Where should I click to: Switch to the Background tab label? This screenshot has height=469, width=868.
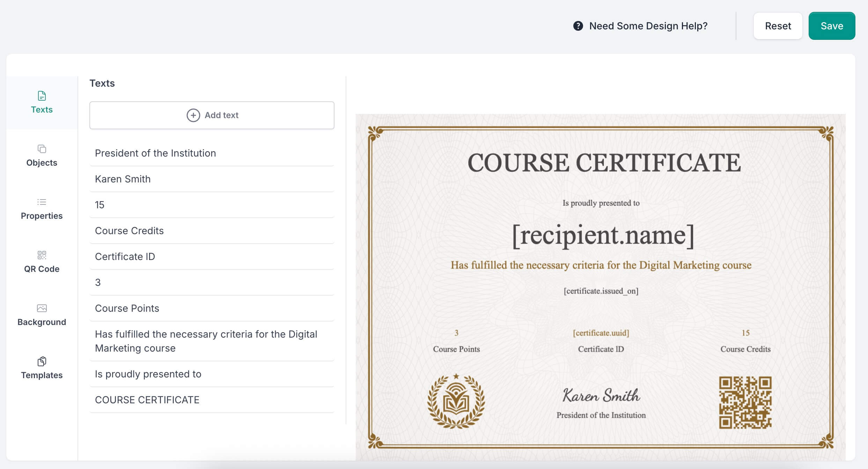coord(42,322)
